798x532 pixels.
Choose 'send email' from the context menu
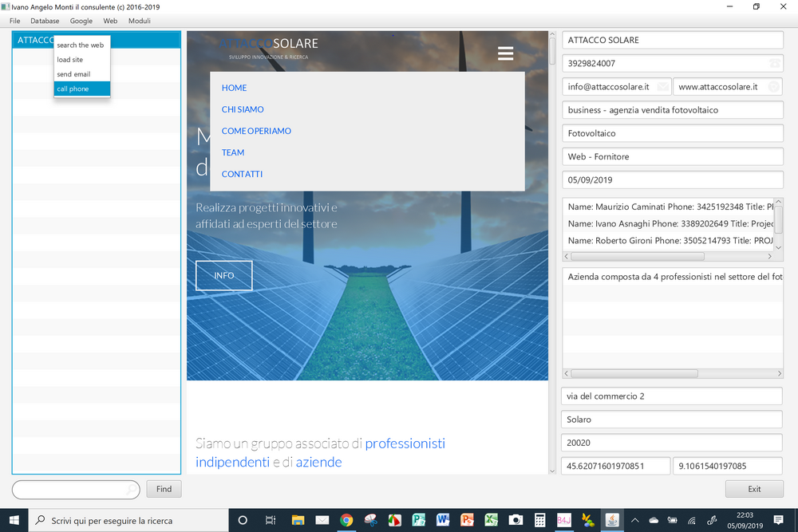(x=82, y=74)
